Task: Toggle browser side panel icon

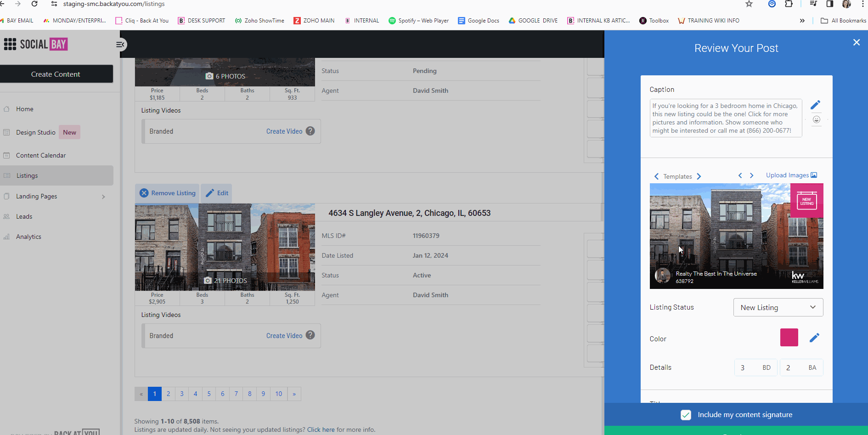Action: pyautogui.click(x=829, y=4)
